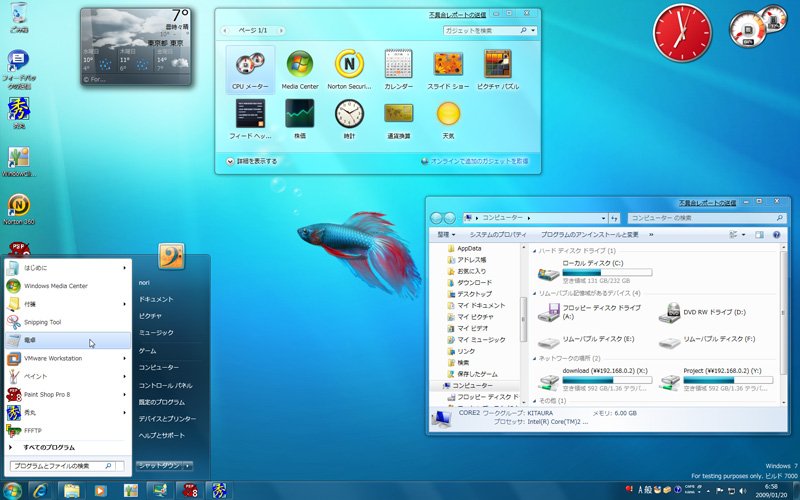Screen dimensions: 800x500
Task: Click プログラムのアンインストールと変更 toolbar button
Action: pos(589,235)
